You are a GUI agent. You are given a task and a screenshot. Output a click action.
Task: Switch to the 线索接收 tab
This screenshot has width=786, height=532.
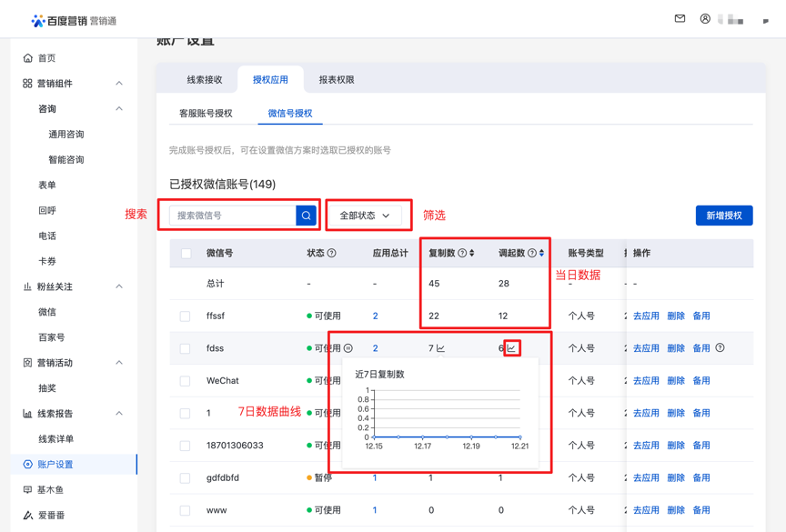coord(205,80)
